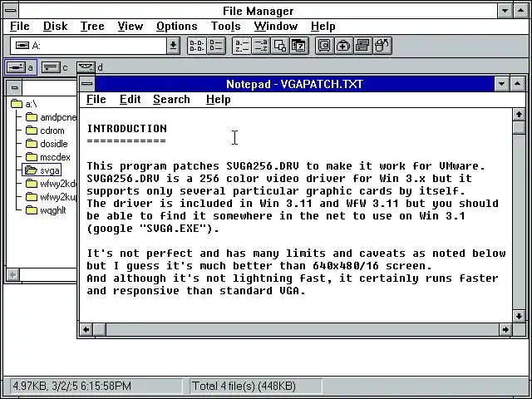This screenshot has width=532, height=399.
Task: Click Notepad vertical scrollbar thumb
Action: click(519, 128)
